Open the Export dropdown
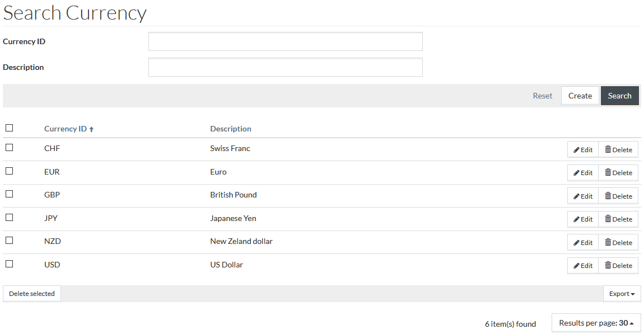Viewport: 644px width, 334px height. (622, 294)
